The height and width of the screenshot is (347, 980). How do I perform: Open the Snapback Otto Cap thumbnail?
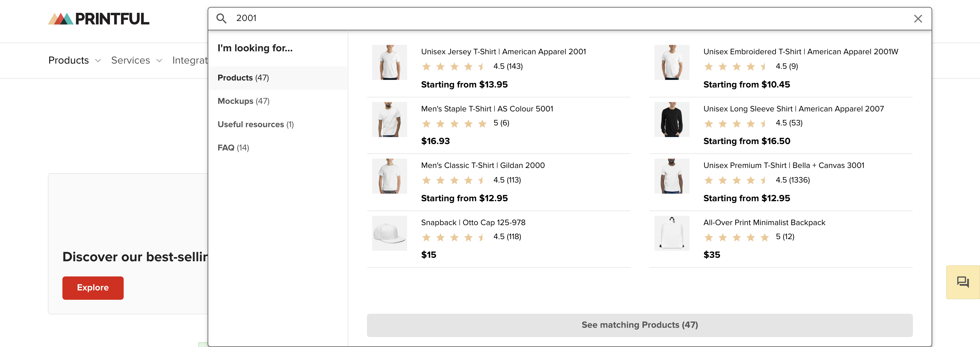389,233
